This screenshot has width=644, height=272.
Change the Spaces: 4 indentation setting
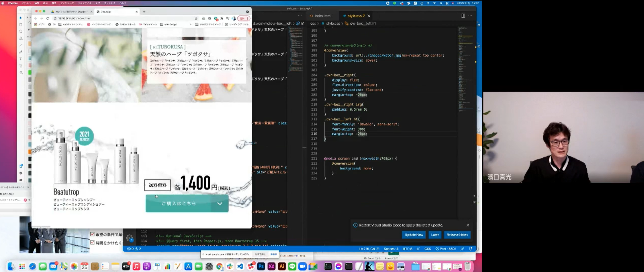pos(391,249)
